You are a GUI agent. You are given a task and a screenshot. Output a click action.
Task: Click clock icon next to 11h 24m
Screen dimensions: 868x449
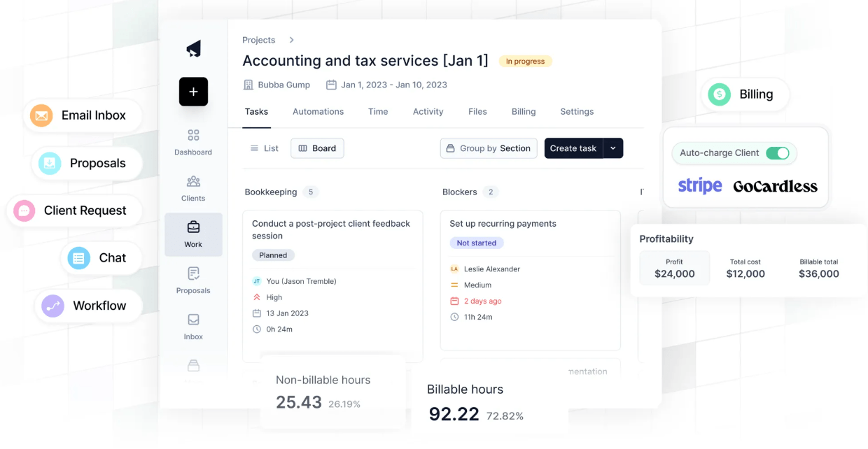[454, 318]
